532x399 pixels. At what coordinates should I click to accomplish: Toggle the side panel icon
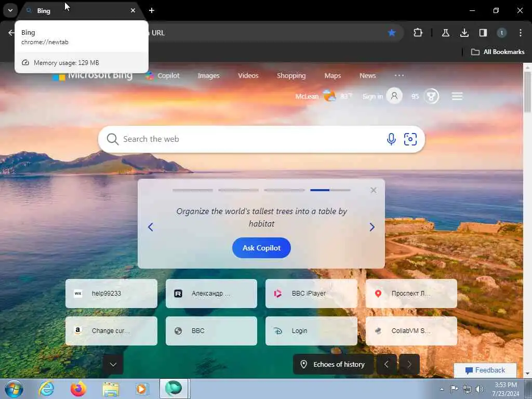point(483,33)
